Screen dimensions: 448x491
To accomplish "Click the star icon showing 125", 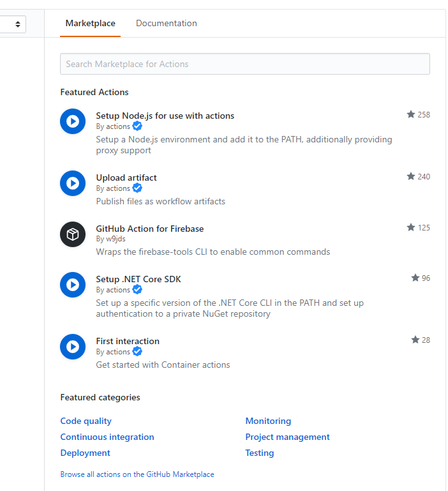I will click(411, 227).
